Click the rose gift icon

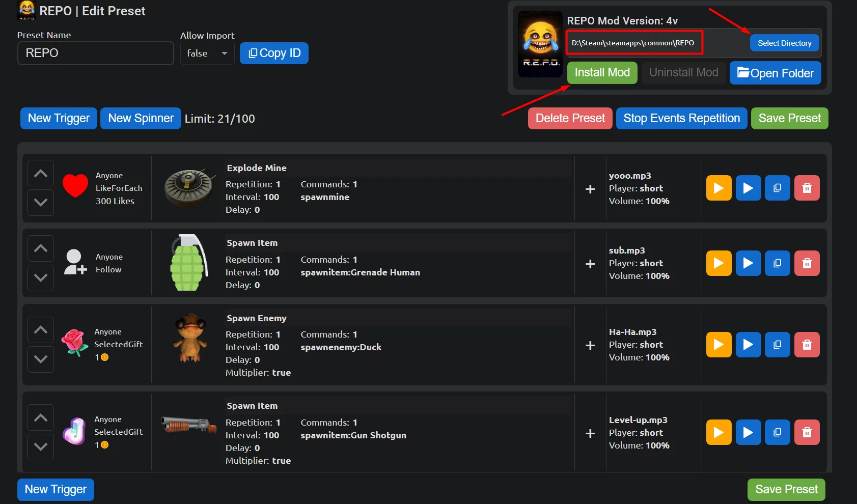(74, 343)
